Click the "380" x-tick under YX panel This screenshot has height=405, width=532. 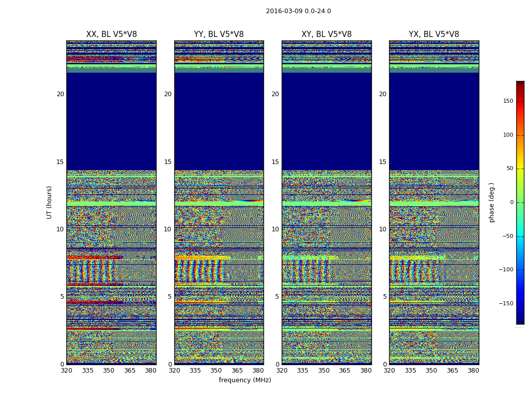point(473,371)
